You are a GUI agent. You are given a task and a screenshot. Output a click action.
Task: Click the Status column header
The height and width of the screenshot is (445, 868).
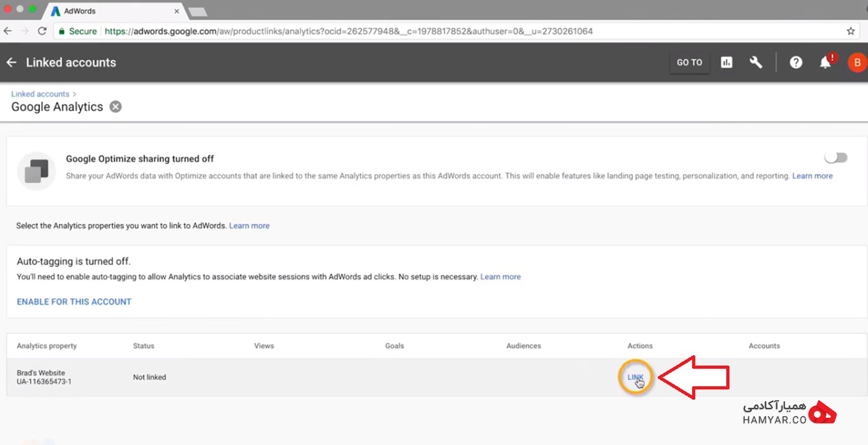(x=143, y=346)
